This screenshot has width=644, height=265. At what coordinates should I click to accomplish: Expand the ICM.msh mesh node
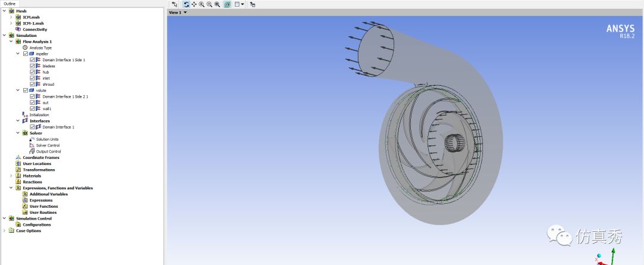[11, 17]
